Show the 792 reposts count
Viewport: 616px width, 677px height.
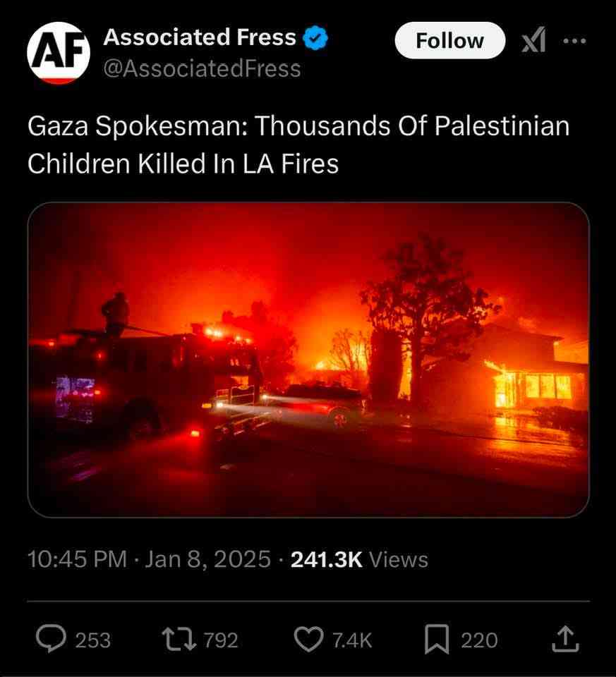[221, 640]
